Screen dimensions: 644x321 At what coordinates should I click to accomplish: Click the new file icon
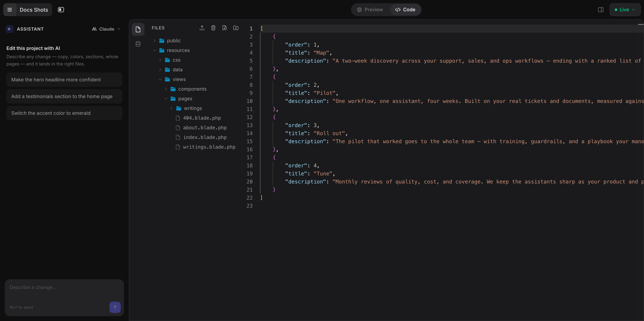225,28
